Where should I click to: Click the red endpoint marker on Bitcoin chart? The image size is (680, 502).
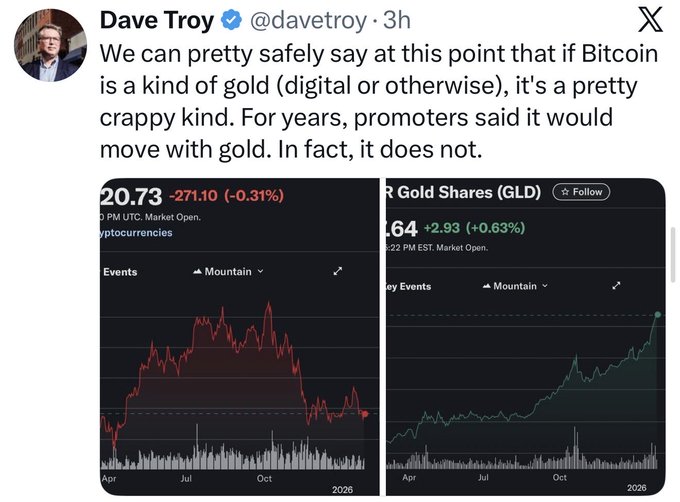tap(365, 414)
